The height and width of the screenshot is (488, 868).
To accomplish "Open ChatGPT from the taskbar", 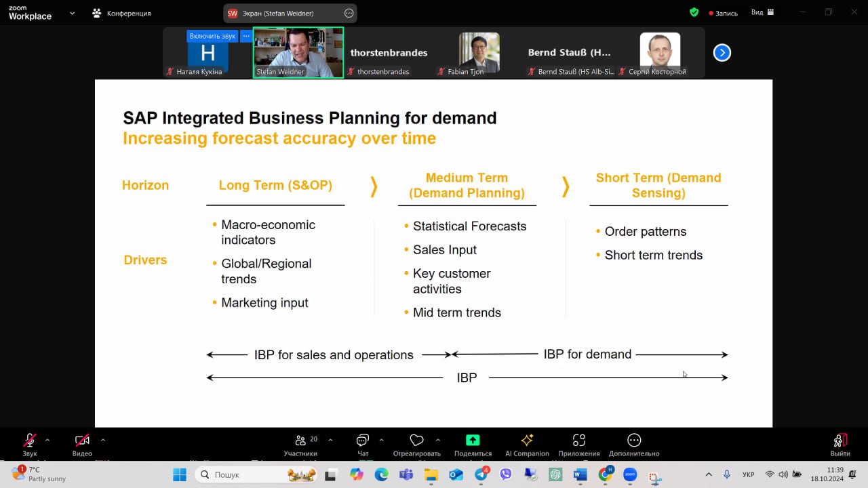I will 555,474.
